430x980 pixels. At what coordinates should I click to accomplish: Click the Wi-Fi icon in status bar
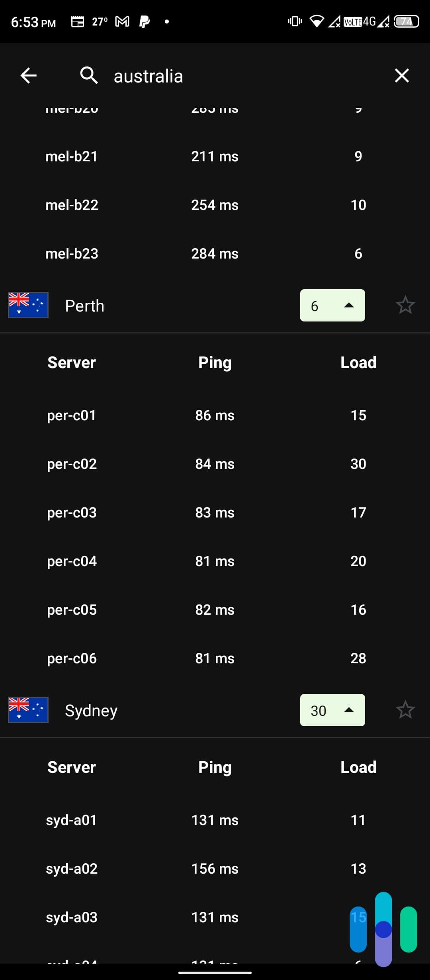pos(317,21)
